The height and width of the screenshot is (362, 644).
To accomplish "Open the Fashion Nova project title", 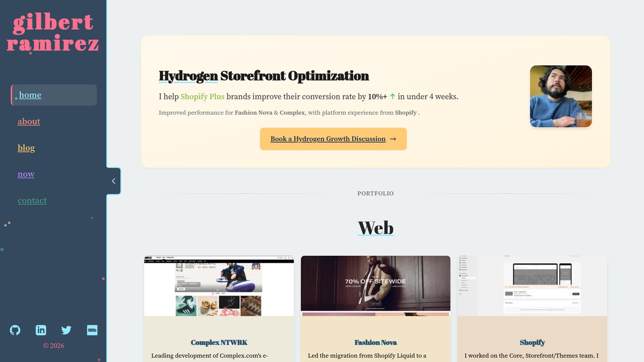I will pyautogui.click(x=376, y=342).
